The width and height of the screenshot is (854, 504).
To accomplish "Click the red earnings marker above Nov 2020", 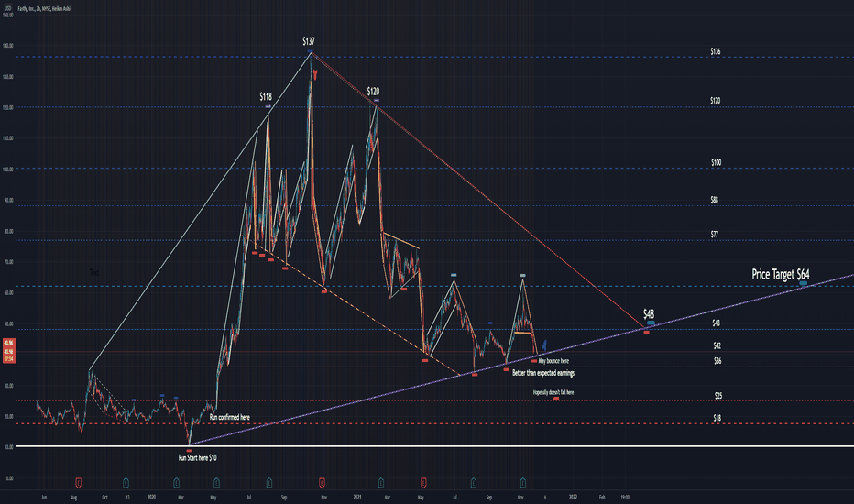I will pos(322,482).
